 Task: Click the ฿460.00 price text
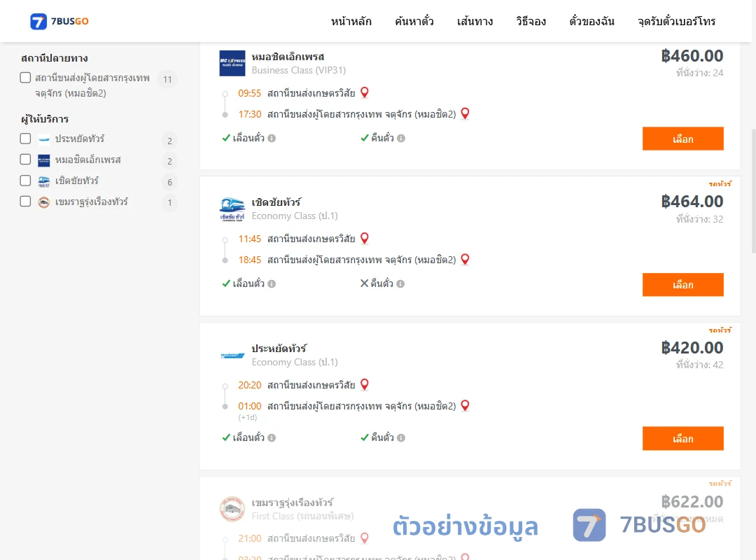click(x=692, y=56)
